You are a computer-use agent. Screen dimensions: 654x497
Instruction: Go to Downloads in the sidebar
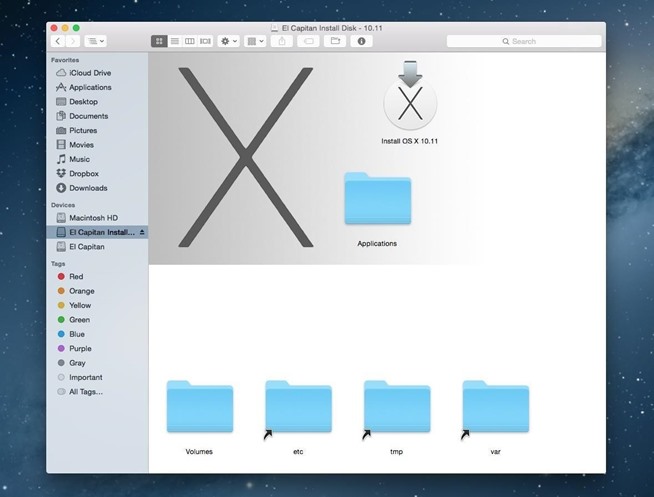click(87, 188)
